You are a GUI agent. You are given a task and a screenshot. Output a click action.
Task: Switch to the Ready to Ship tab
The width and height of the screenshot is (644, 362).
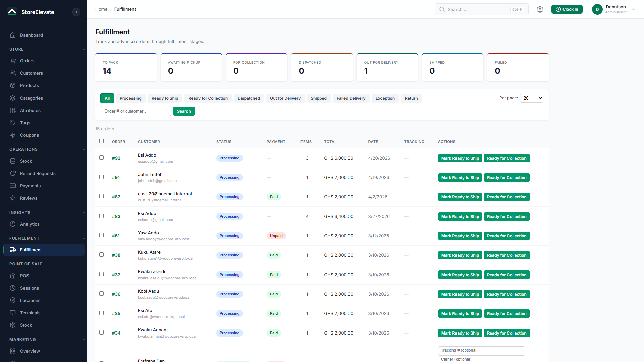coord(165,98)
